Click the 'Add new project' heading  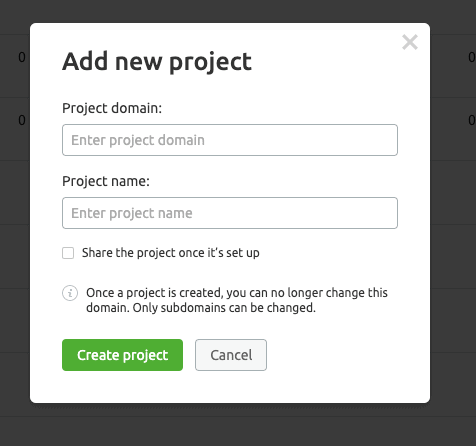pos(157,62)
